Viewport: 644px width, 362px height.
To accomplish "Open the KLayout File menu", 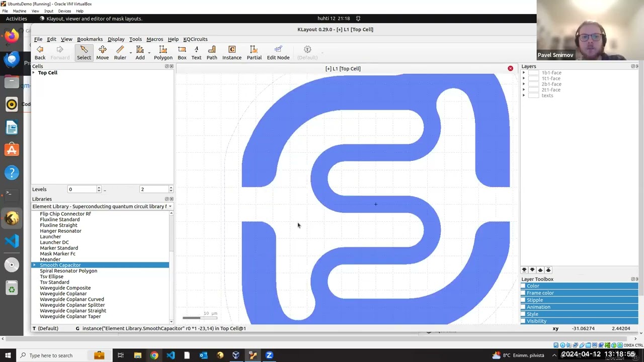I will 38,39.
